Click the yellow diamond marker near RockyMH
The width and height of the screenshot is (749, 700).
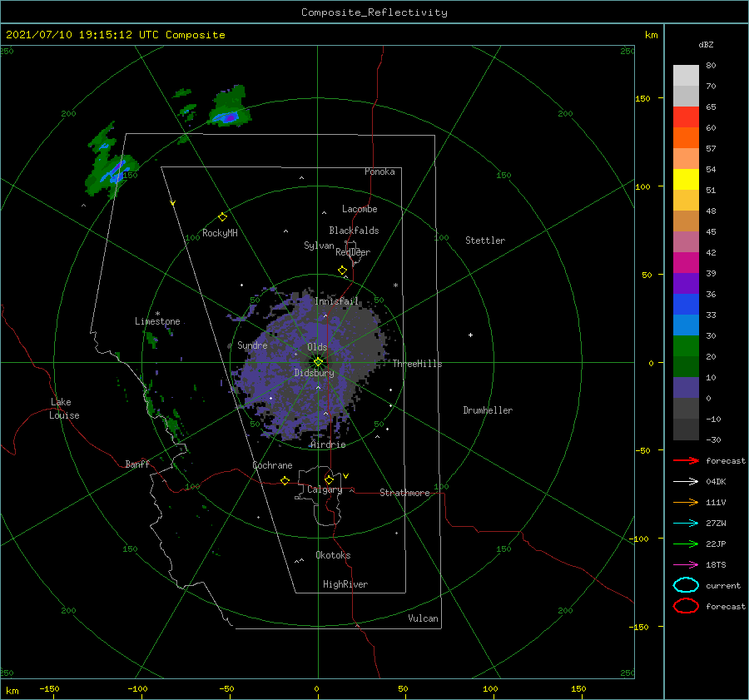pyautogui.click(x=222, y=217)
